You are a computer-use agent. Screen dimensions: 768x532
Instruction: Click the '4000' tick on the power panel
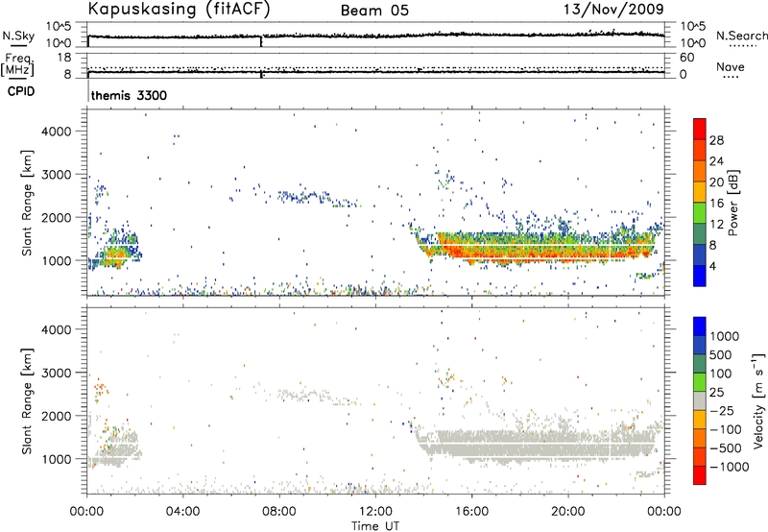coord(56,132)
